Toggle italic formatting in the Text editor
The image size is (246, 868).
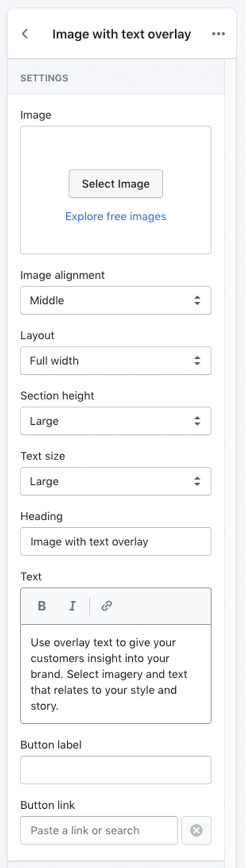click(72, 606)
